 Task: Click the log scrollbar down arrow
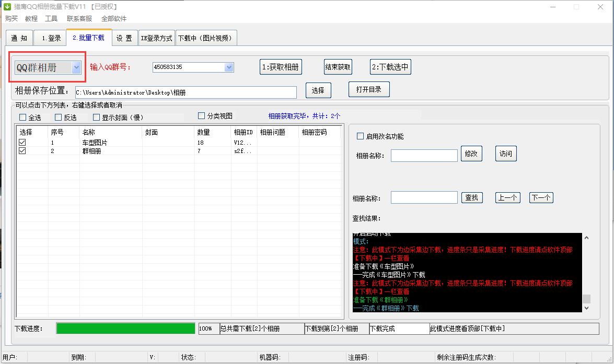(586, 308)
